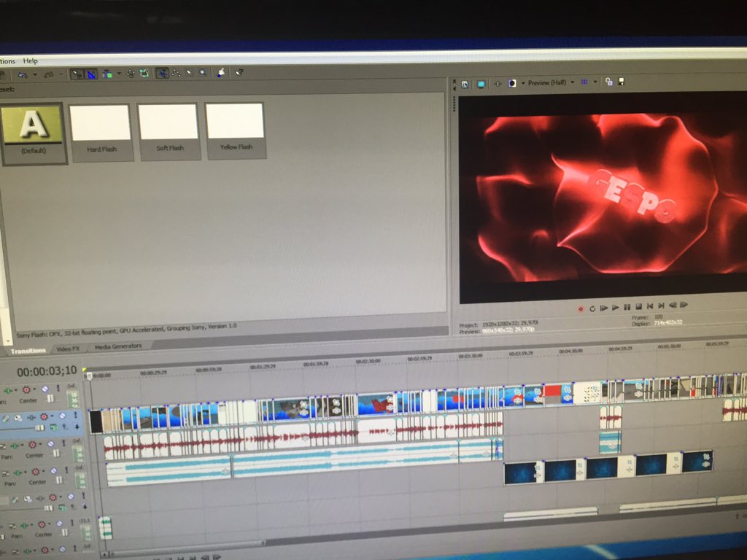Solo audio track directly below highlighted track
Image resolution: width=747 pixels, height=560 pixels.
click(63, 443)
